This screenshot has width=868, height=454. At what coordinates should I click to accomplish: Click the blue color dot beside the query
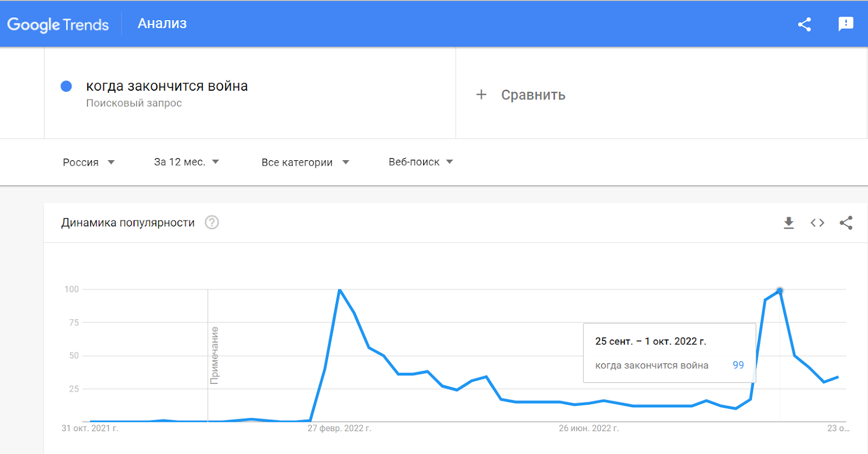pyautogui.click(x=66, y=86)
